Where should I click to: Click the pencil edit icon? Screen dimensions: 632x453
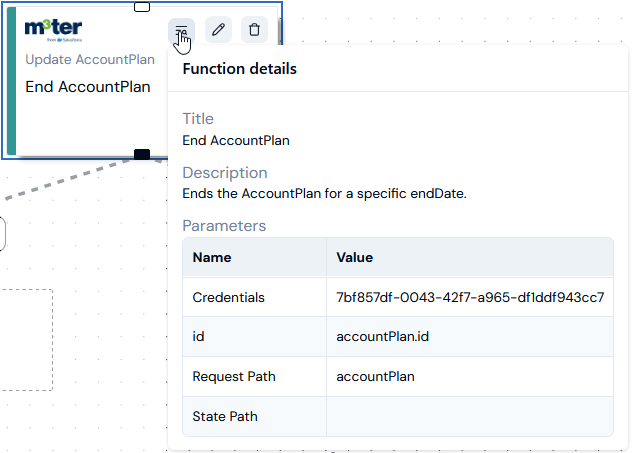[x=218, y=30]
